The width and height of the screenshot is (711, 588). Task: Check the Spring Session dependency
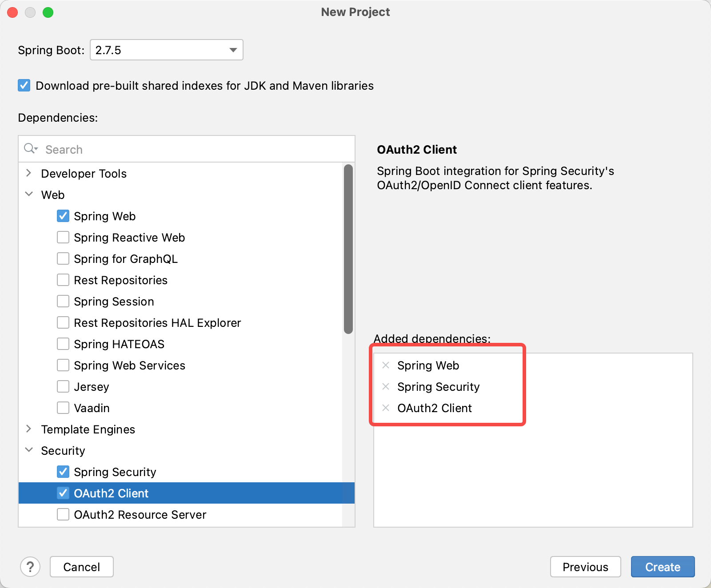point(63,301)
